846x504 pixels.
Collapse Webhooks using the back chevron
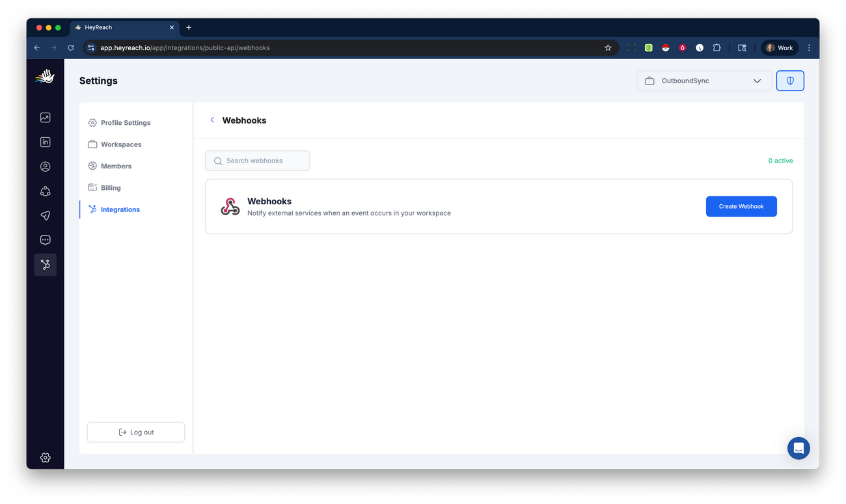coord(212,120)
